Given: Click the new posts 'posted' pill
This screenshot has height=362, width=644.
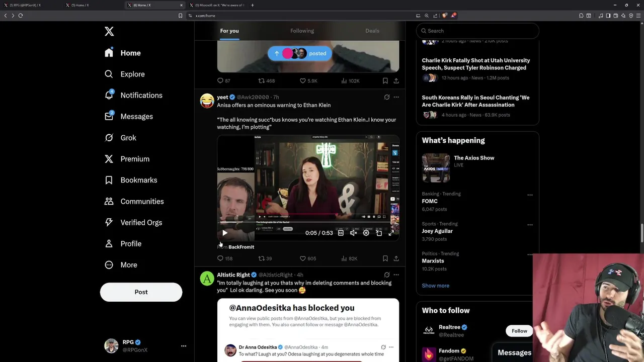Looking at the screenshot, I should 300,53.
